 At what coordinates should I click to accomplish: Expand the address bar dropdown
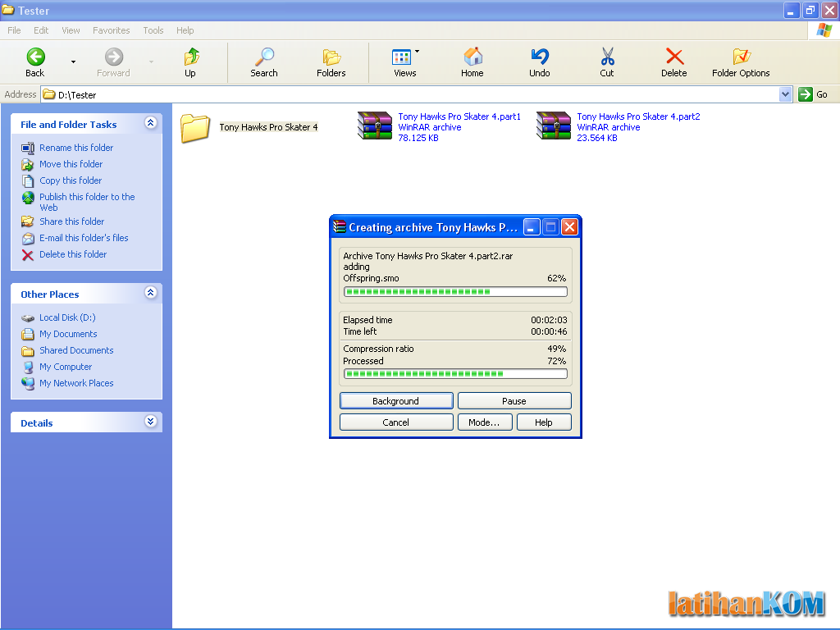click(785, 95)
